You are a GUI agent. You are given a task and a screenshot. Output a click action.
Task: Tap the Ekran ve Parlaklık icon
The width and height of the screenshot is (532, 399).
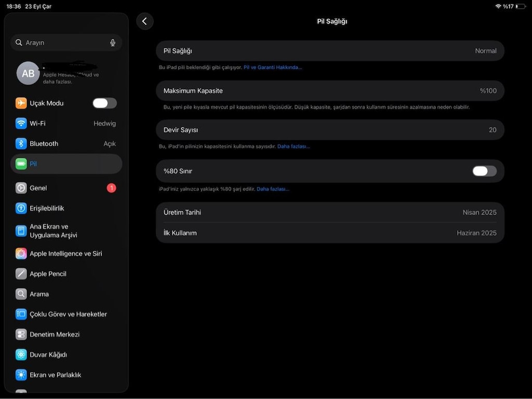21,375
